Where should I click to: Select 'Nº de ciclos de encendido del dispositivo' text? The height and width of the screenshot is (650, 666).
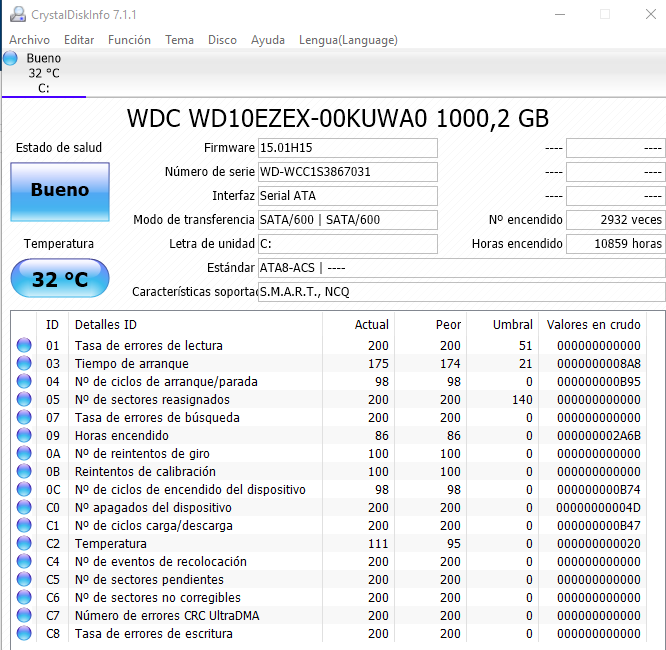click(190, 489)
